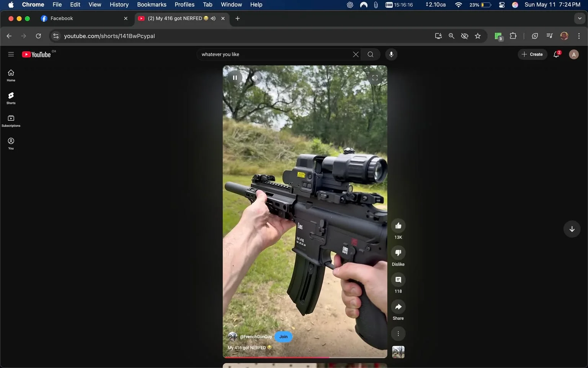The width and height of the screenshot is (588, 368).
Task: Open the Profiles menu
Action: coord(185,5)
